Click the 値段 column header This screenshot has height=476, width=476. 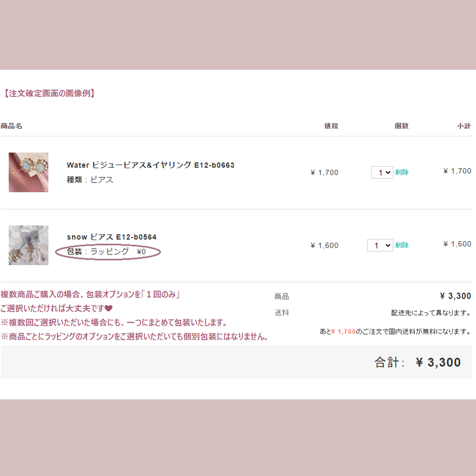331,126
